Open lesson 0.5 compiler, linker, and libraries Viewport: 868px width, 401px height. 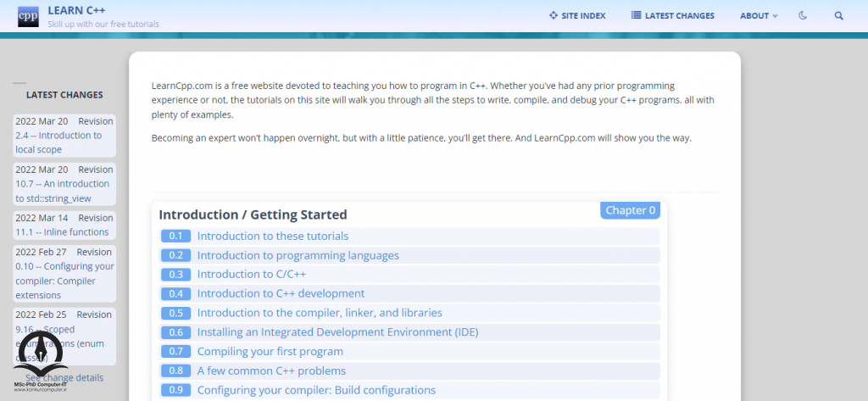pos(320,313)
